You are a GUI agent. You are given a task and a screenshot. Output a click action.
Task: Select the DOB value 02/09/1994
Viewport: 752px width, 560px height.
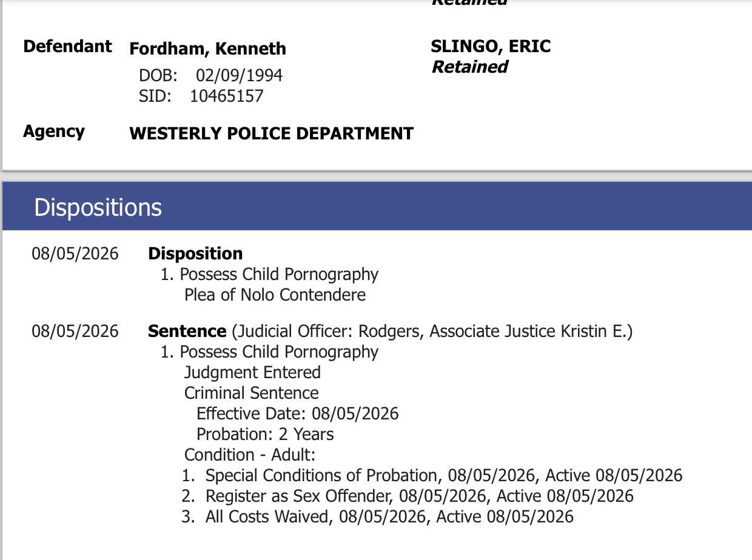coord(239,75)
